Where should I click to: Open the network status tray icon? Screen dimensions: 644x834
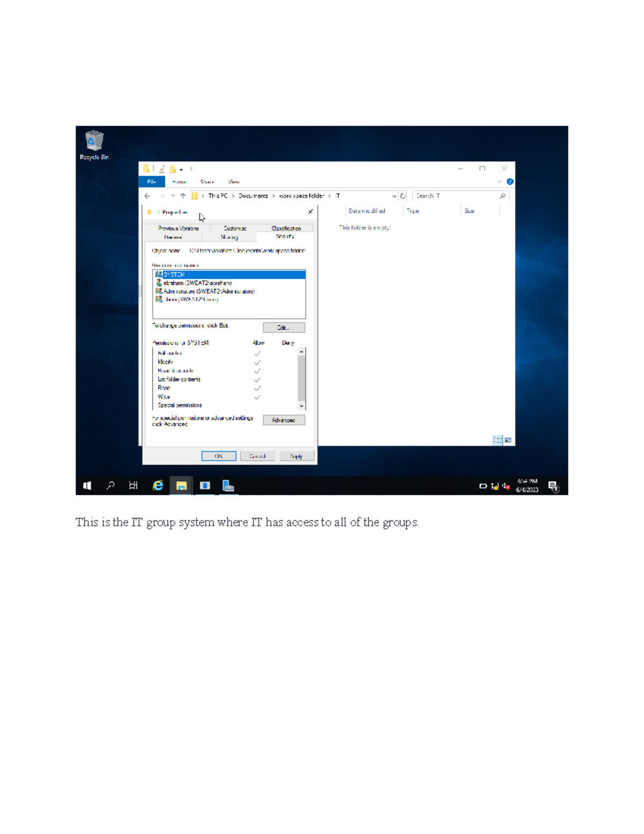pos(495,487)
